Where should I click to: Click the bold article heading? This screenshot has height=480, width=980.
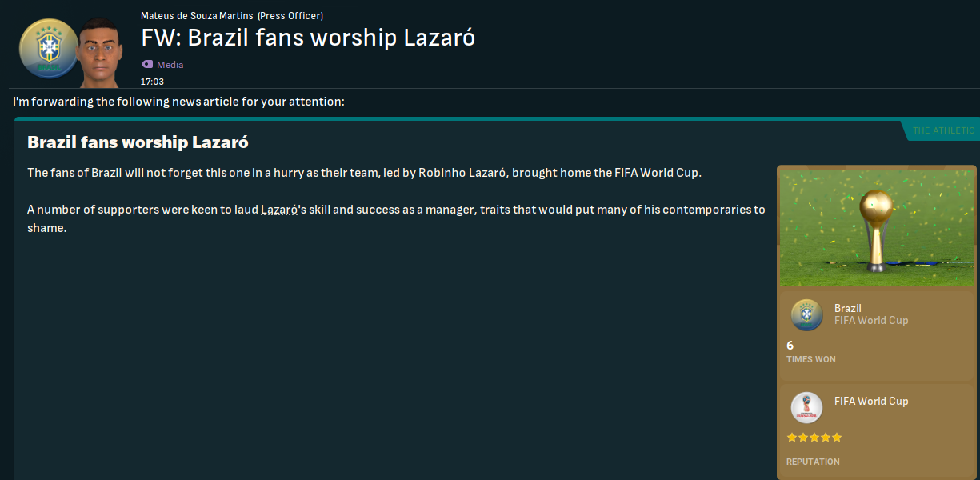tap(138, 142)
